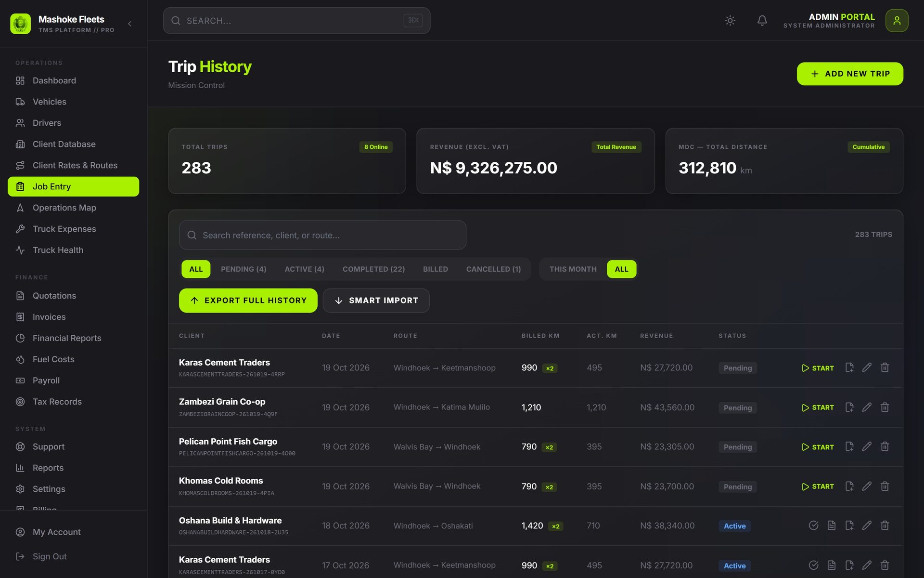The width and height of the screenshot is (924, 578).
Task: Open document icon for Pelican Point Fish Cargo
Action: 849,447
